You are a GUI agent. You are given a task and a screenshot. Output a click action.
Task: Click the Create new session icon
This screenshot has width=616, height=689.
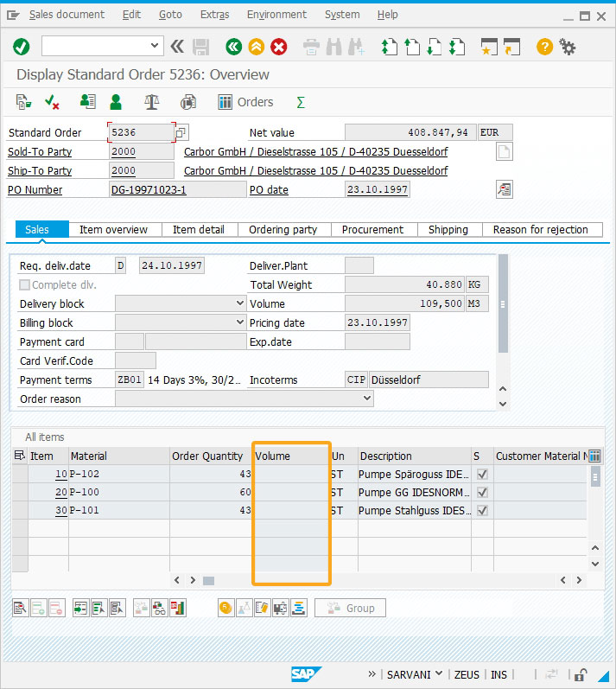click(x=489, y=47)
